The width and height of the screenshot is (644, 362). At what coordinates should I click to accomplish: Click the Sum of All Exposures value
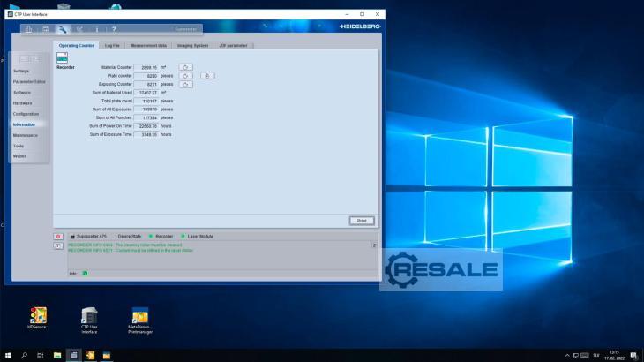[146, 109]
